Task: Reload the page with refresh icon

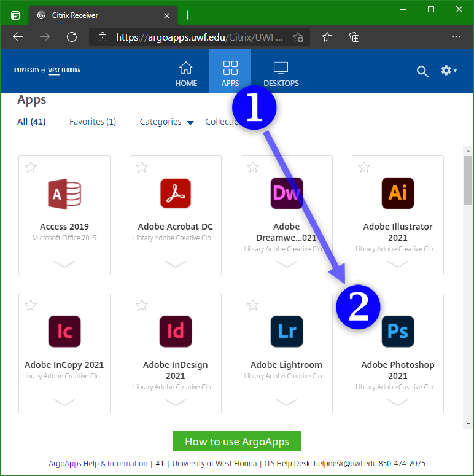Action: point(72,37)
